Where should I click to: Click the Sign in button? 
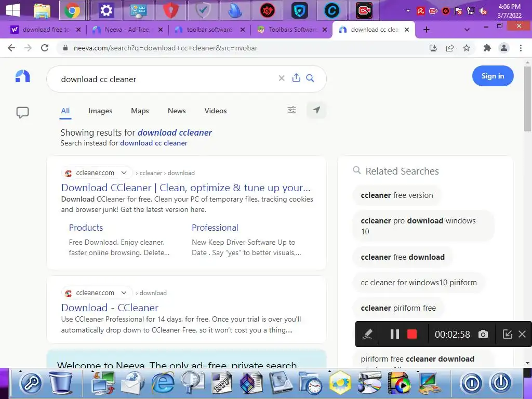click(493, 76)
